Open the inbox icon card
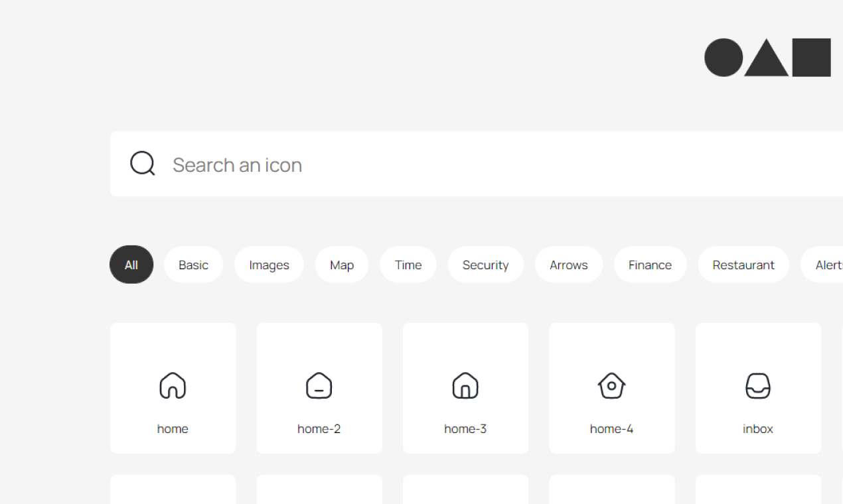Screen dimensions: 843x504 point(758,388)
